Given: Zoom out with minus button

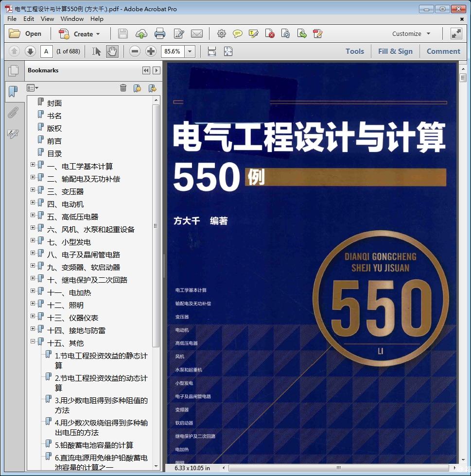Looking at the screenshot, I should (x=135, y=51).
